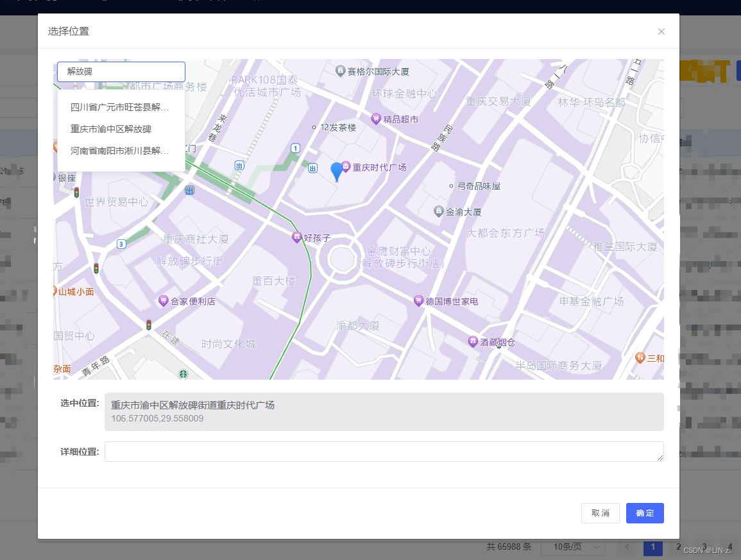Click the 酒藏烟仓 marker near 半岛国际商务大厦

(473, 341)
